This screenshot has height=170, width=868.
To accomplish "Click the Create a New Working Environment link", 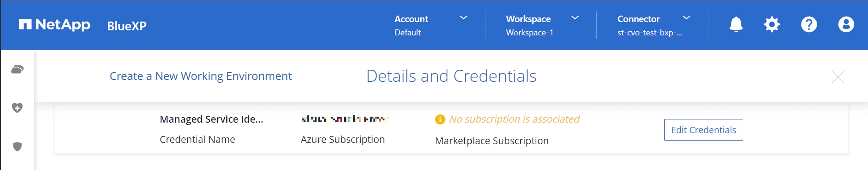I will coord(200,76).
